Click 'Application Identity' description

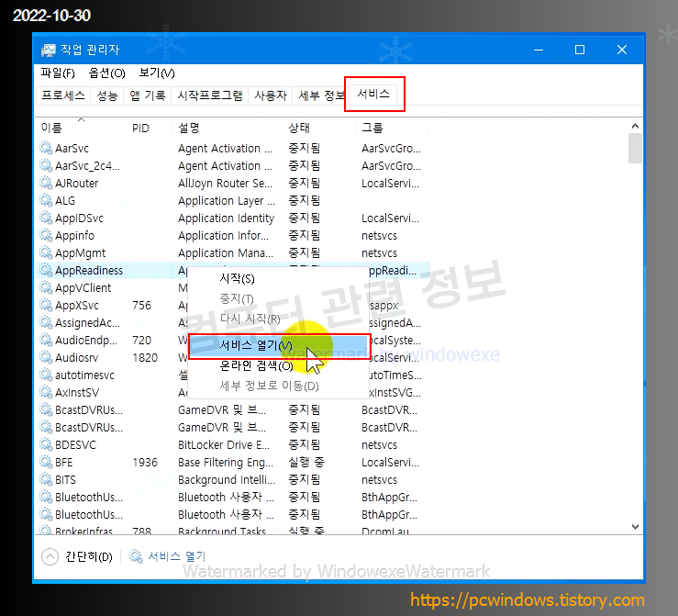(x=226, y=218)
